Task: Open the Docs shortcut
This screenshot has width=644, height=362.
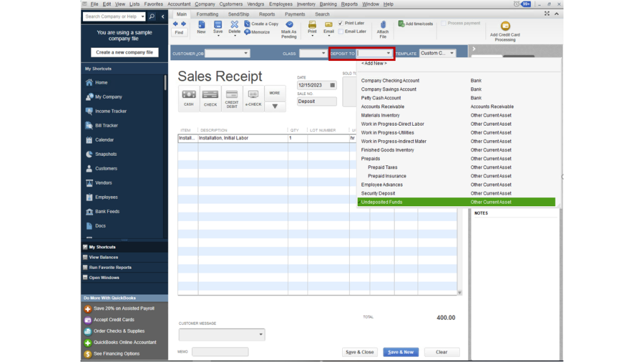Action: coord(100,226)
